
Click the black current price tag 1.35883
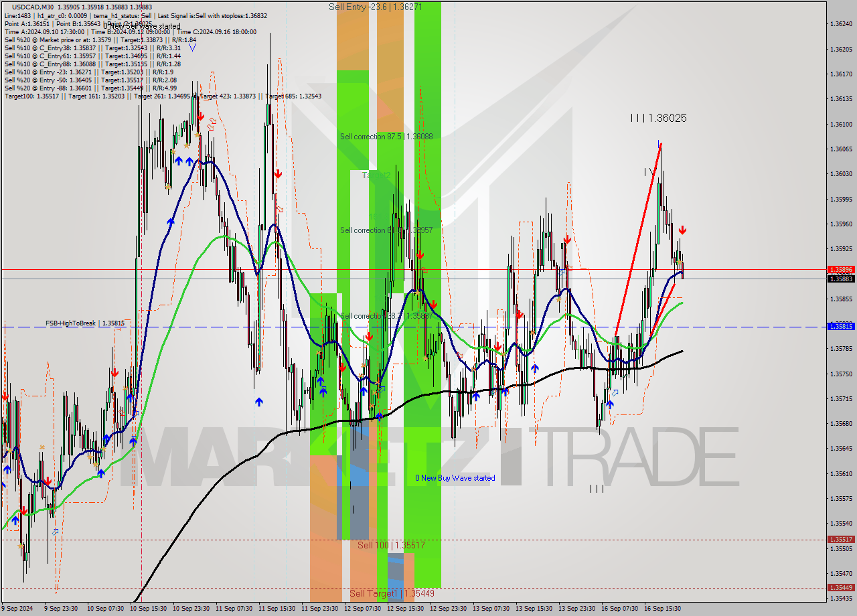(840, 279)
